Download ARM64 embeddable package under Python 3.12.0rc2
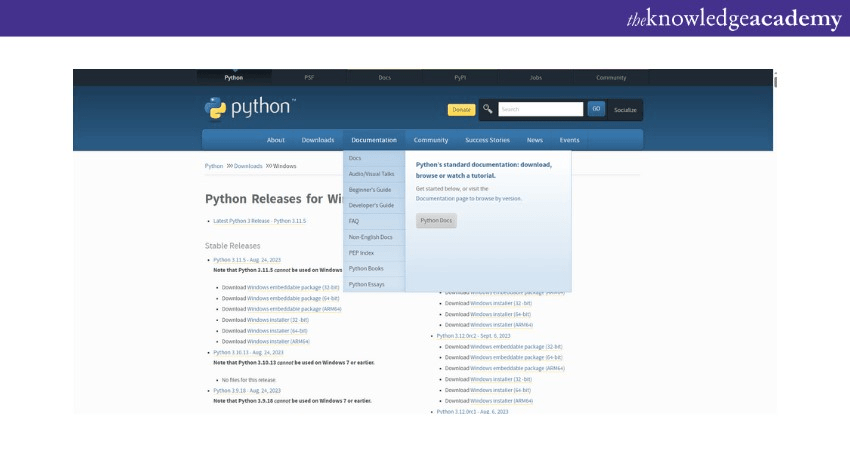The height and width of the screenshot is (450, 850). pos(518,368)
